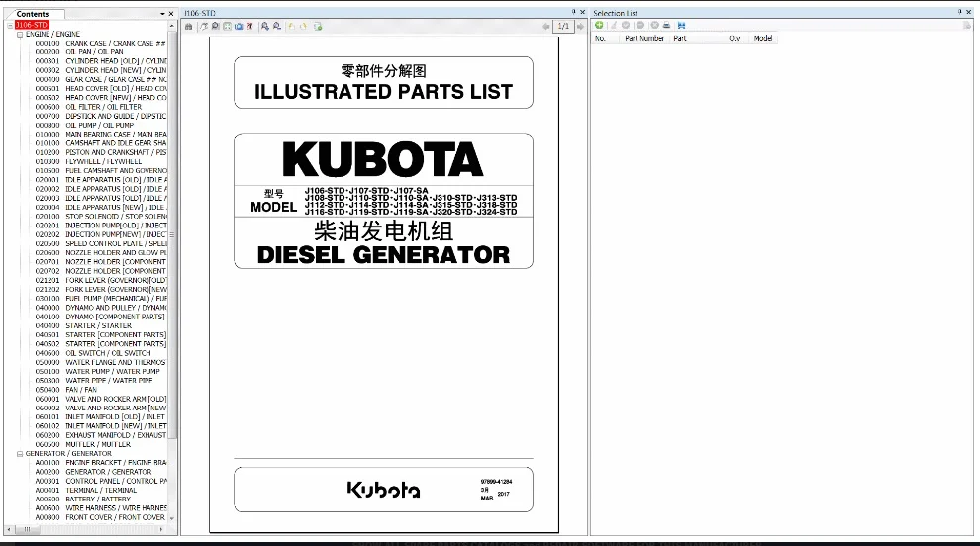Click the Model column header
This screenshot has width=980, height=546.
click(763, 39)
